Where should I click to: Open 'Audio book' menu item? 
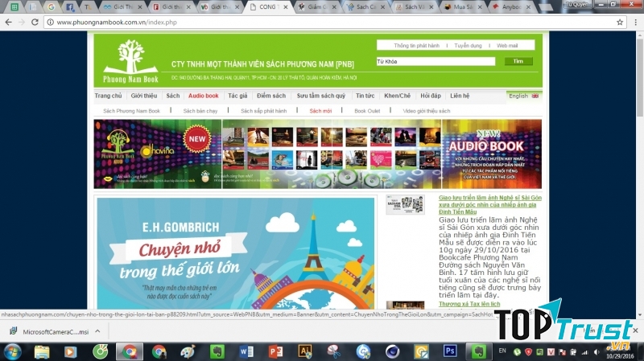tap(204, 96)
